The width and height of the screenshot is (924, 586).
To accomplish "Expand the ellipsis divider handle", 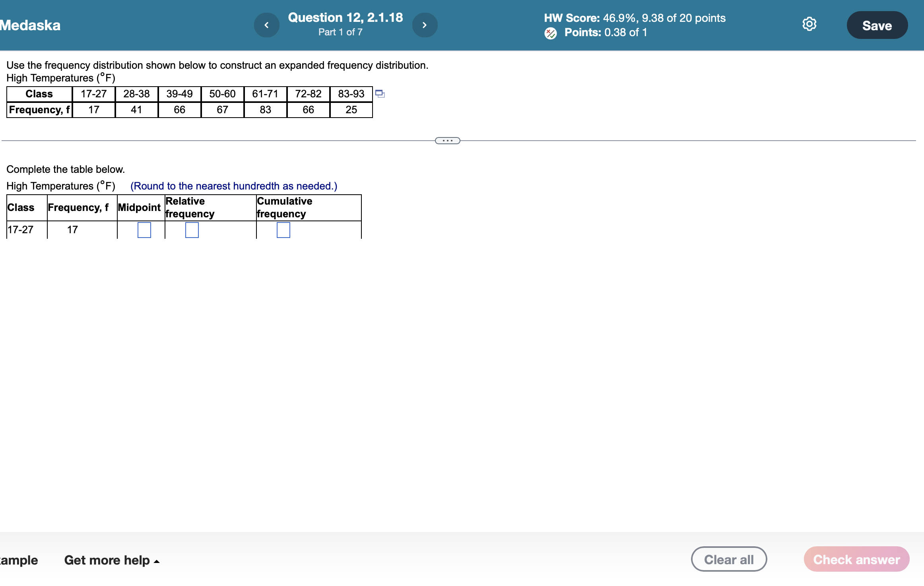I will (447, 141).
